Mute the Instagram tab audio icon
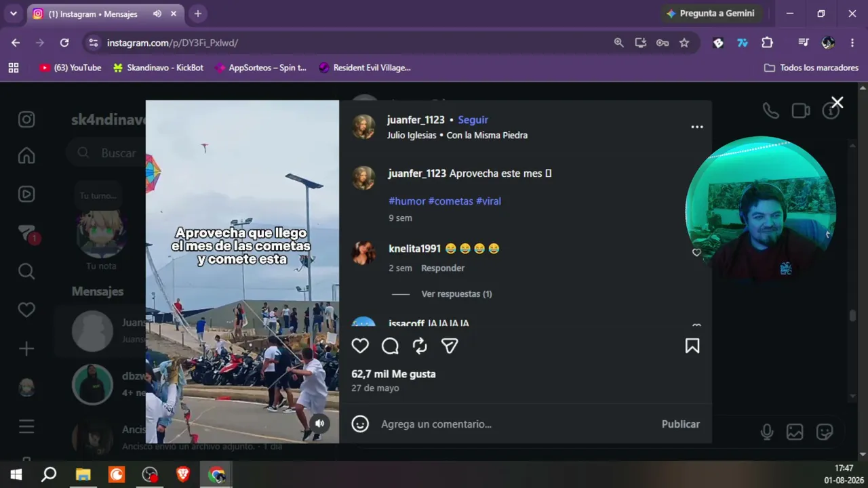 tap(157, 14)
